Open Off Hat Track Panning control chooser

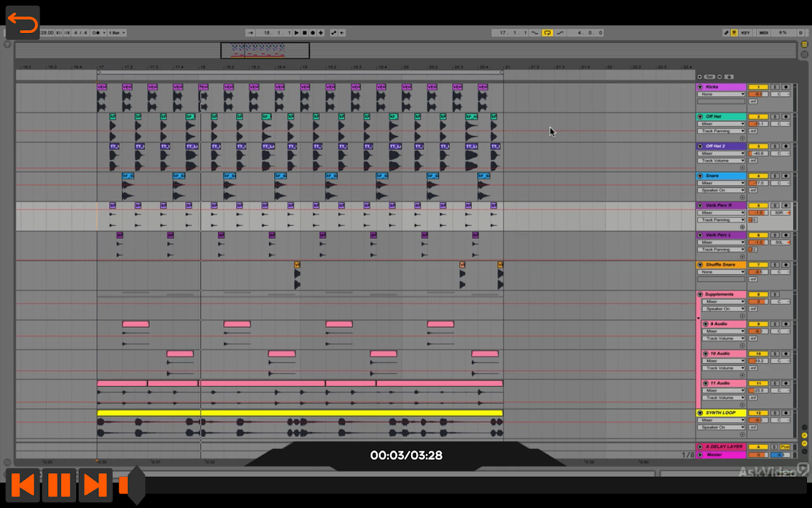click(721, 131)
